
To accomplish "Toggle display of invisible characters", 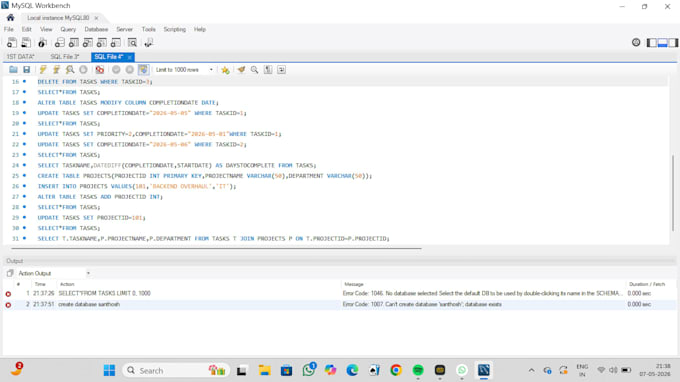I will click(268, 69).
